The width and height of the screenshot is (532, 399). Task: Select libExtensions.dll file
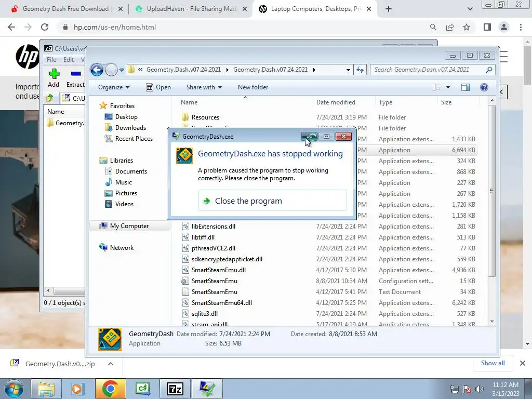pyautogui.click(x=213, y=227)
